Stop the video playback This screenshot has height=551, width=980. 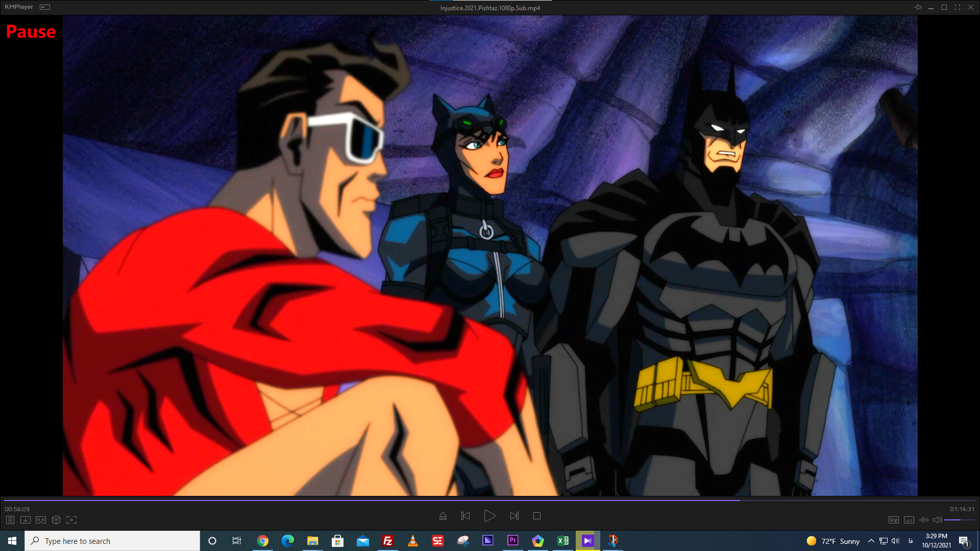(537, 516)
